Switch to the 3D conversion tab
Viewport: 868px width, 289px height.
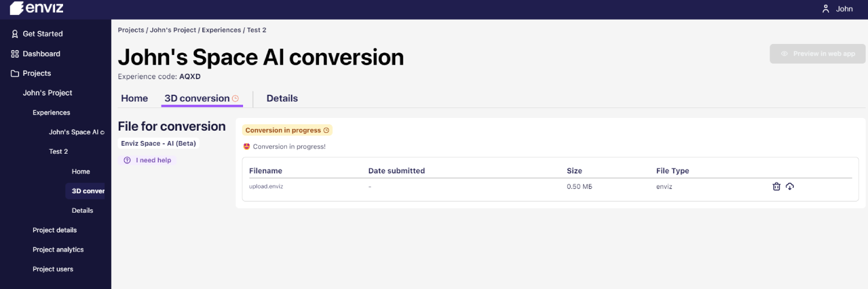click(x=202, y=98)
